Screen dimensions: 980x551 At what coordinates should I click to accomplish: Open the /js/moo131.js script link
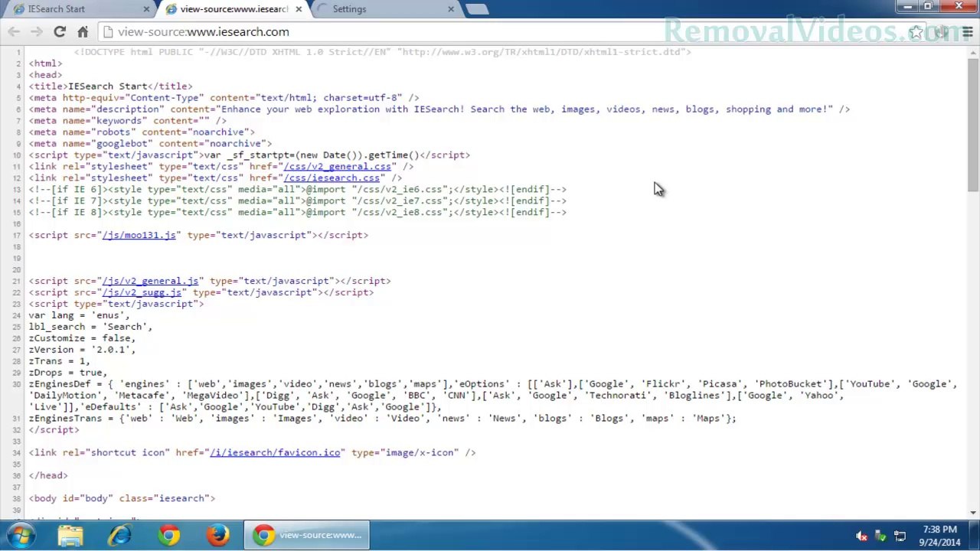point(139,235)
